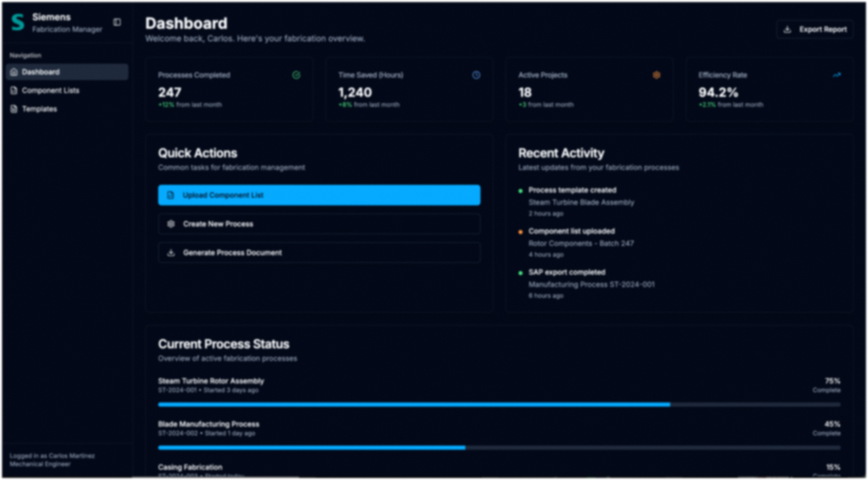Open the Dashboard navigation item

click(x=67, y=72)
